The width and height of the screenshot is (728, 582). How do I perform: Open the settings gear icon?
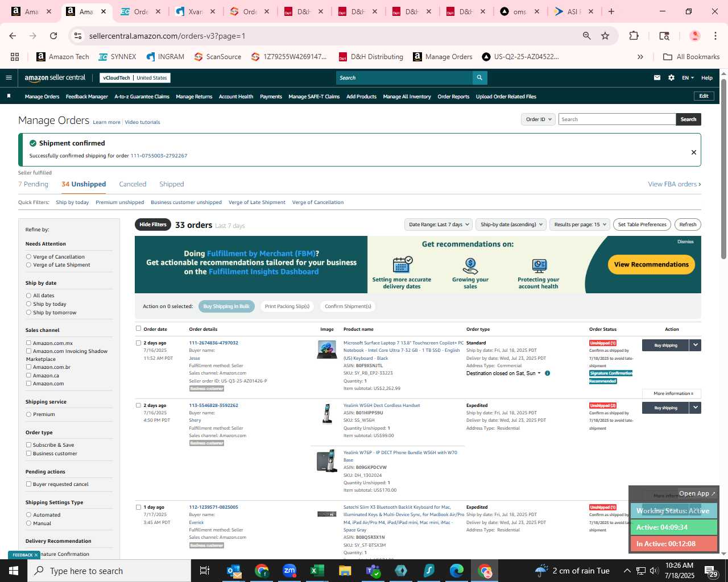click(x=671, y=78)
